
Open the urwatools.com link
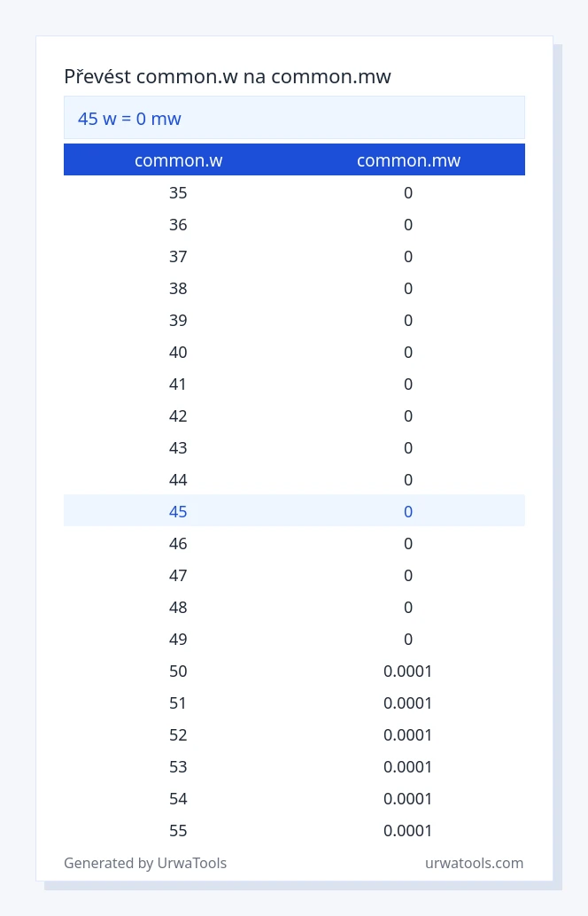pos(474,863)
